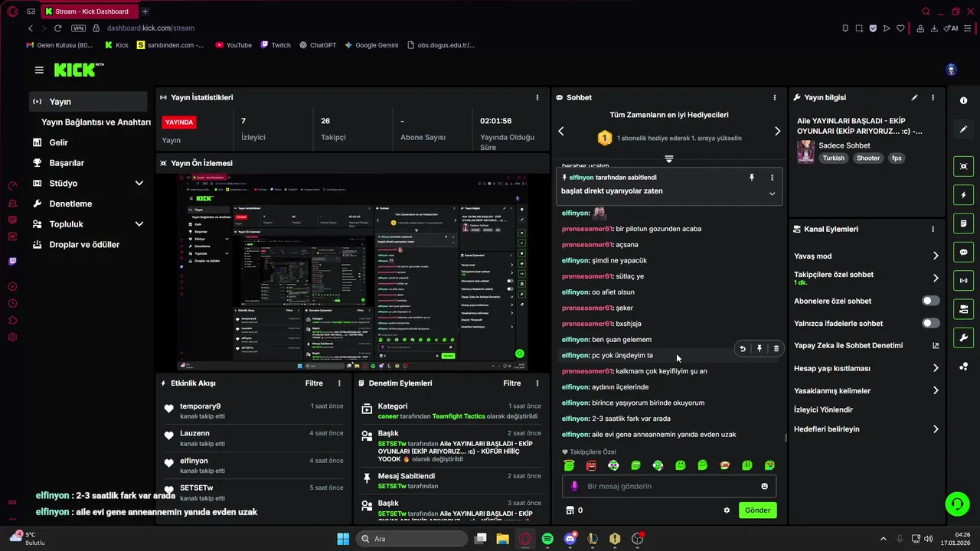Screen dimensions: 980x551
Task: Send the chat message with Gönder
Action: [757, 510]
